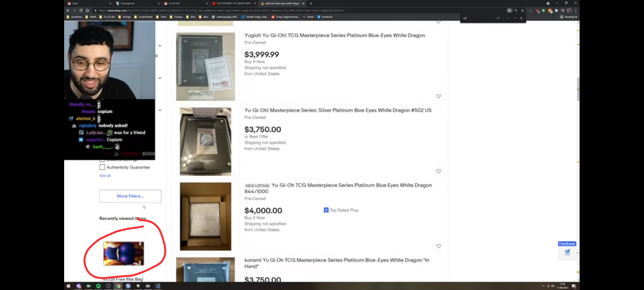Screen dimensions: 644x290
Task: Click the See all filters link
Action: pyautogui.click(x=105, y=176)
